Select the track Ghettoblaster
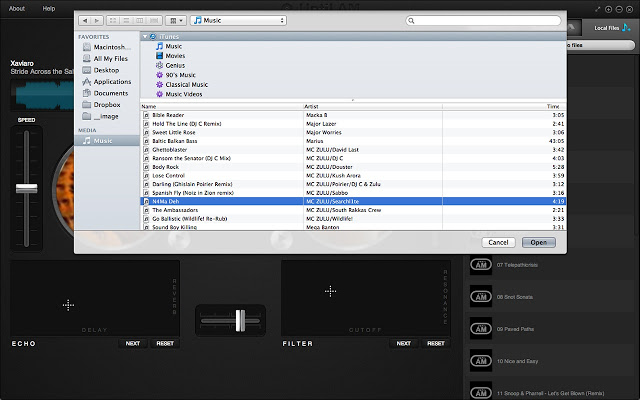The height and width of the screenshot is (400, 640). [353, 150]
